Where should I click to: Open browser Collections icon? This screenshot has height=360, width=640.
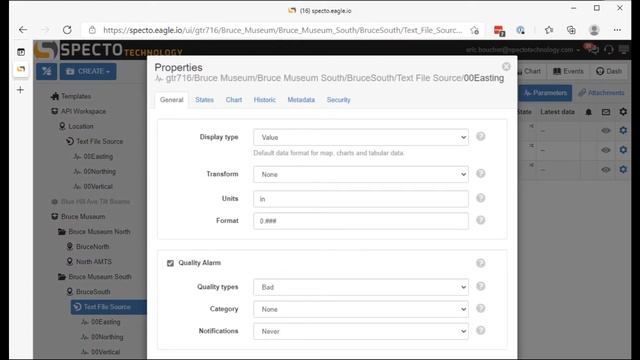[571, 30]
